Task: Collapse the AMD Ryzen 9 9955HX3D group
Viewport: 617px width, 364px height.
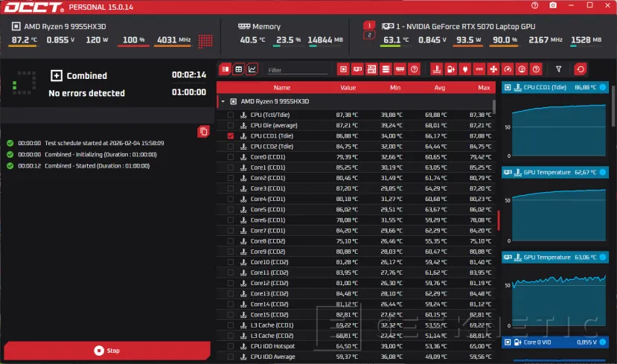Action: tap(223, 101)
